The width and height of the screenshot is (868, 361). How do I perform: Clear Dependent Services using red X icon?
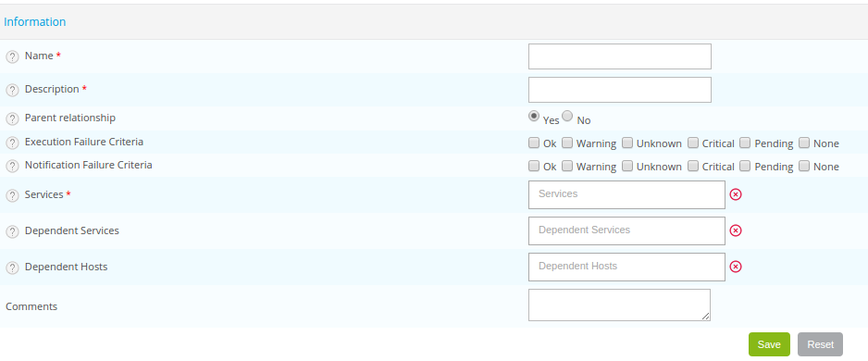735,230
